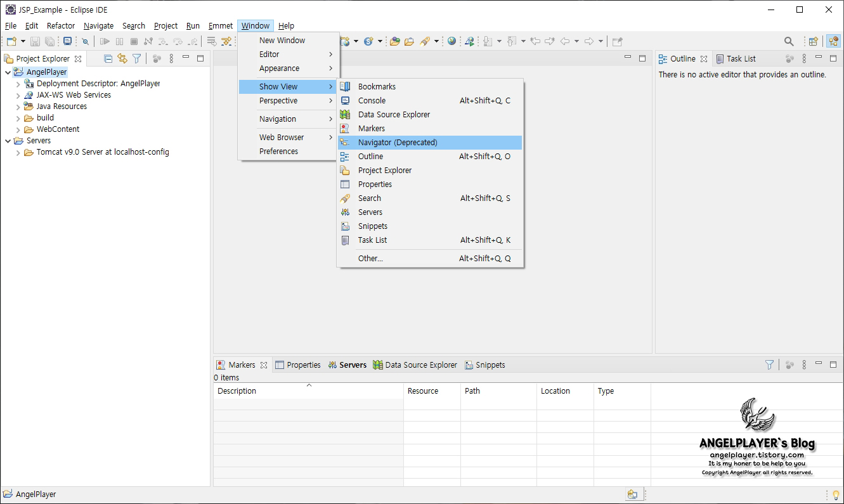Open the Project Explorer View Menu dots
The height and width of the screenshot is (504, 844).
point(171,58)
